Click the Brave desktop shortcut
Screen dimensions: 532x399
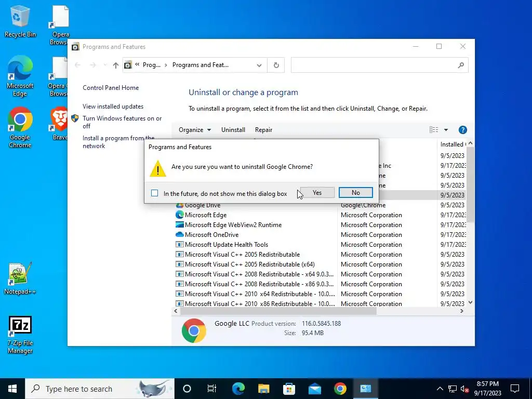(60, 124)
